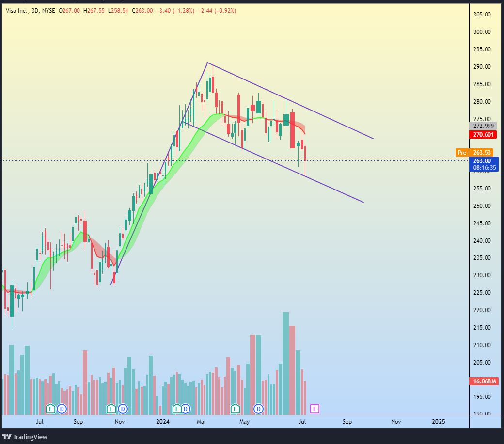Click the dividend D marker above the Nov 2023 label

(123, 409)
